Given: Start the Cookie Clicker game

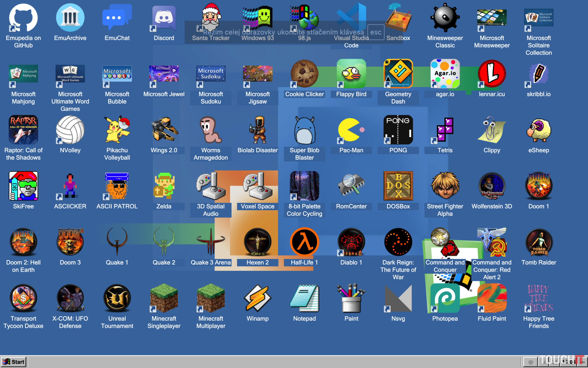Looking at the screenshot, I should 304,74.
